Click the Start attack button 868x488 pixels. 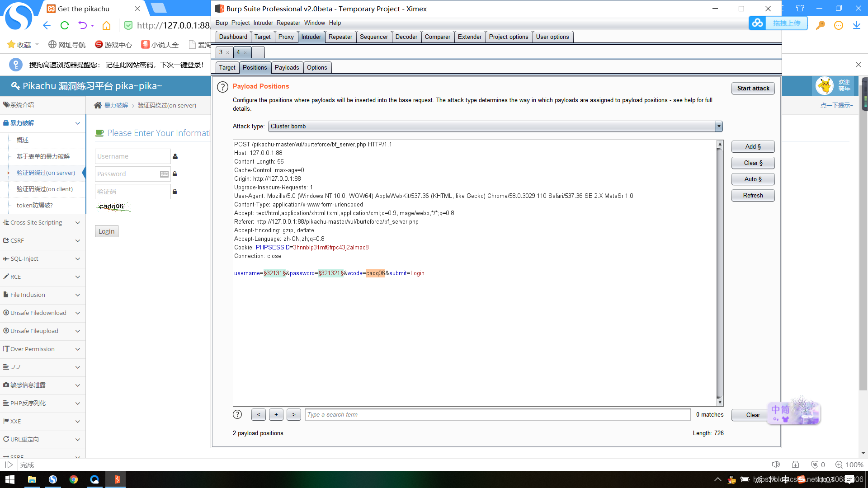[753, 88]
